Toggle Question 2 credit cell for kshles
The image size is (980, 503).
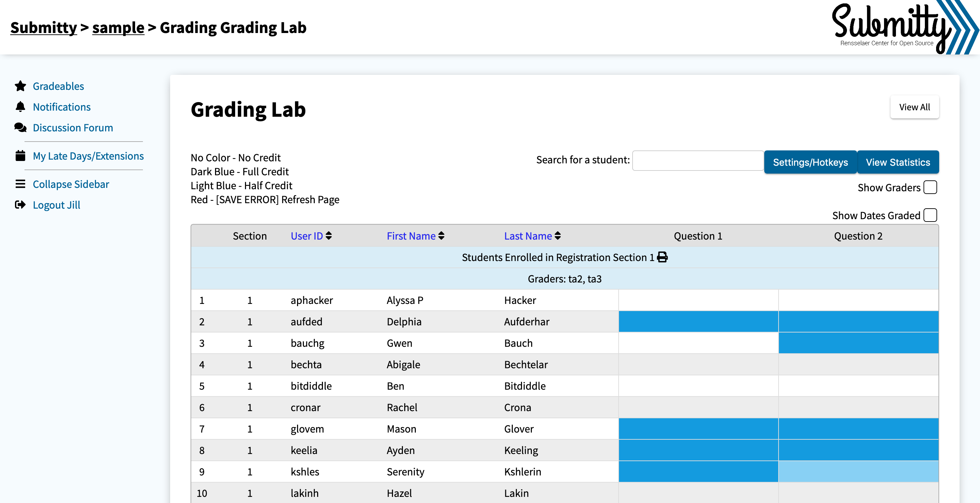[858, 471]
